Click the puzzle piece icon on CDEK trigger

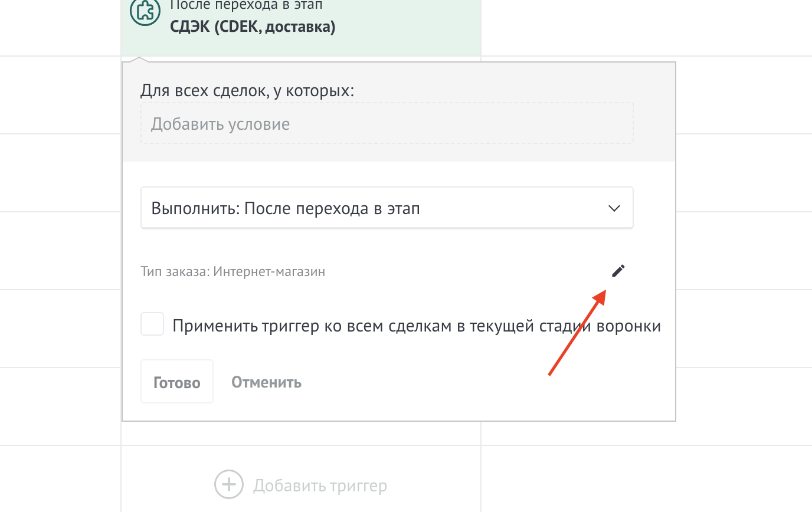[145, 12]
